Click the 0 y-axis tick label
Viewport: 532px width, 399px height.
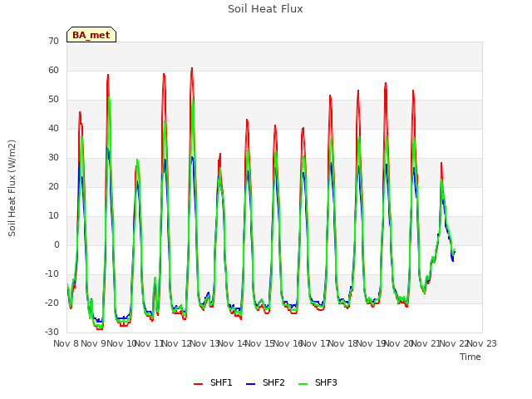pyautogui.click(x=57, y=244)
